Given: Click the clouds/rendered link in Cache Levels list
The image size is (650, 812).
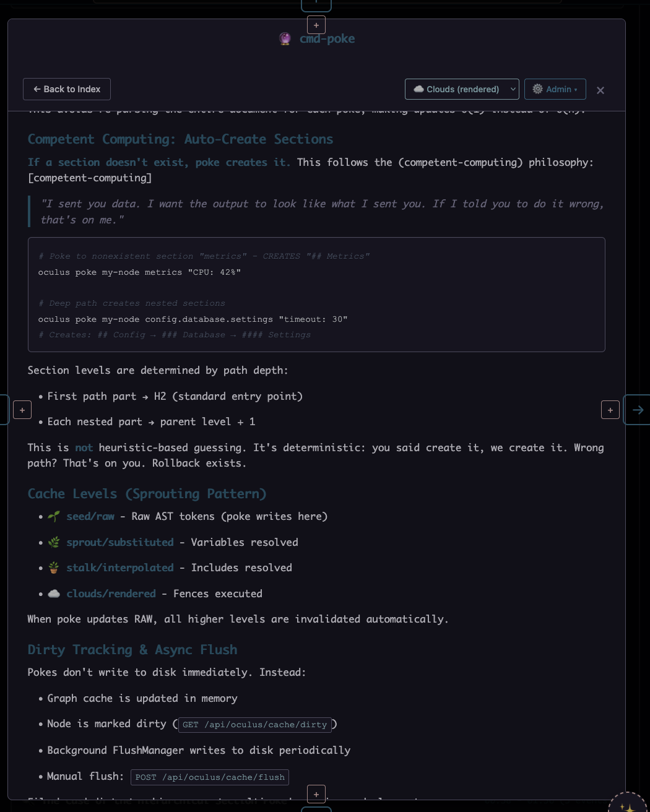Looking at the screenshot, I should click(x=111, y=594).
